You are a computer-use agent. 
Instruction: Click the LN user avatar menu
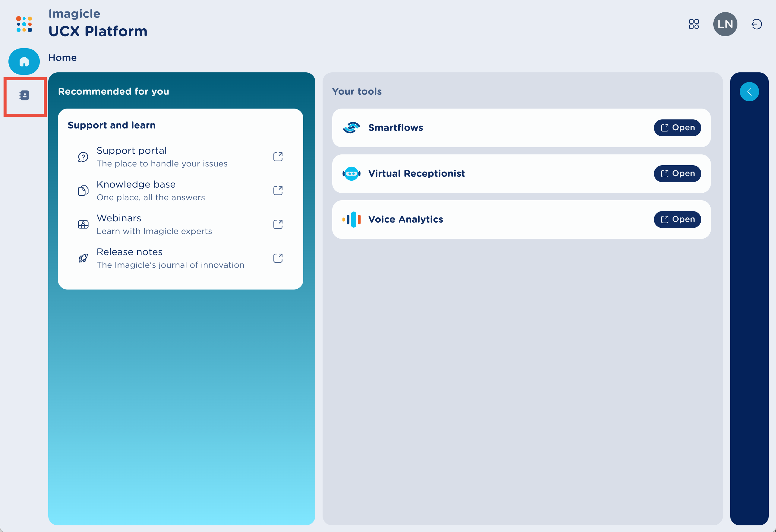(725, 24)
